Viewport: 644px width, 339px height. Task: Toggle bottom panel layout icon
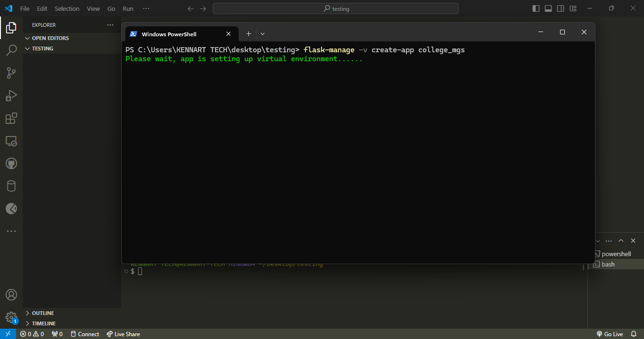click(x=548, y=8)
